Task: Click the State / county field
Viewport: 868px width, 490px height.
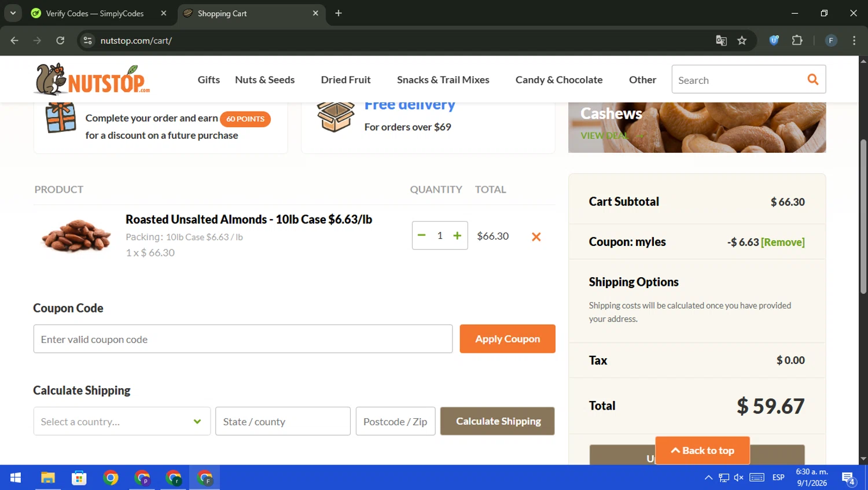Action: tap(283, 421)
